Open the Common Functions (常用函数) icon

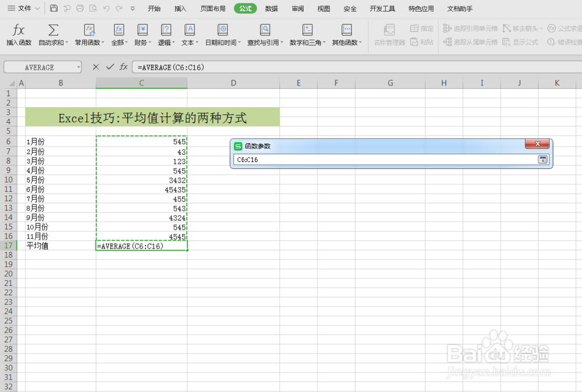[89, 30]
